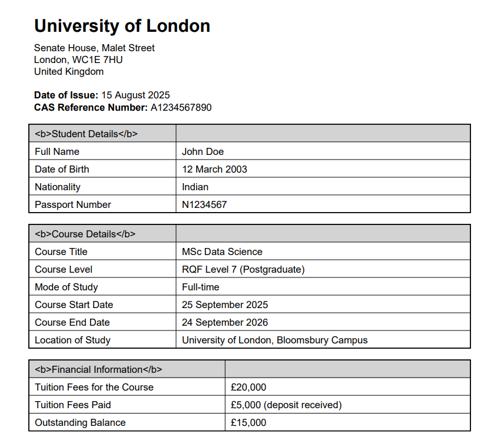Select the end date 24 September 2026

click(x=225, y=322)
